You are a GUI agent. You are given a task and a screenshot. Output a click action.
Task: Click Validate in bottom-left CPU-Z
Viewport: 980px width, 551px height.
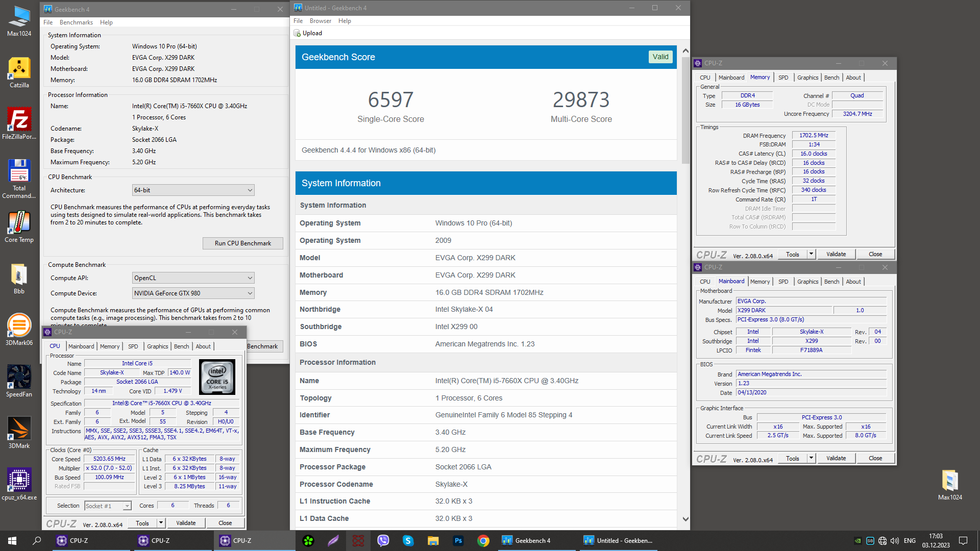pos(186,523)
